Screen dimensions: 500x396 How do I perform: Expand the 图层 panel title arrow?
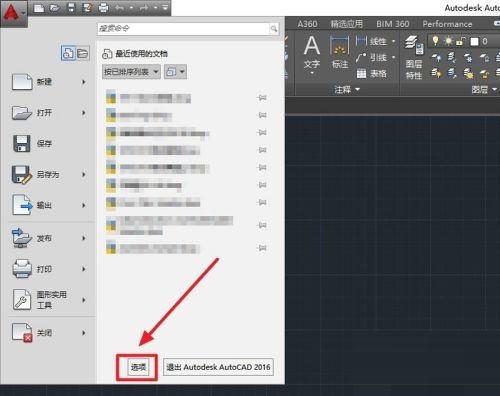(494, 89)
